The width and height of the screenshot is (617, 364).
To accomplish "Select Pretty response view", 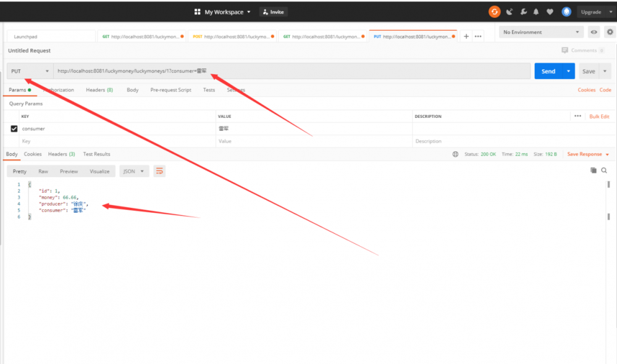I will (20, 172).
